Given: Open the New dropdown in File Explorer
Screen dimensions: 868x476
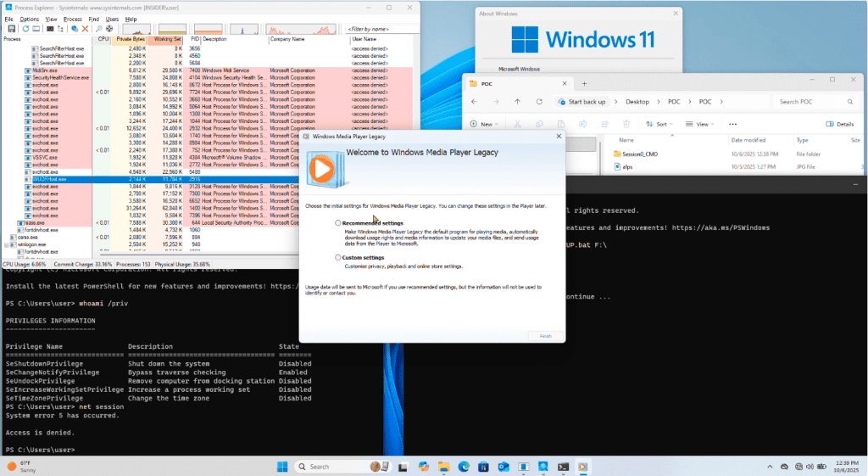Looking at the screenshot, I should coord(484,124).
